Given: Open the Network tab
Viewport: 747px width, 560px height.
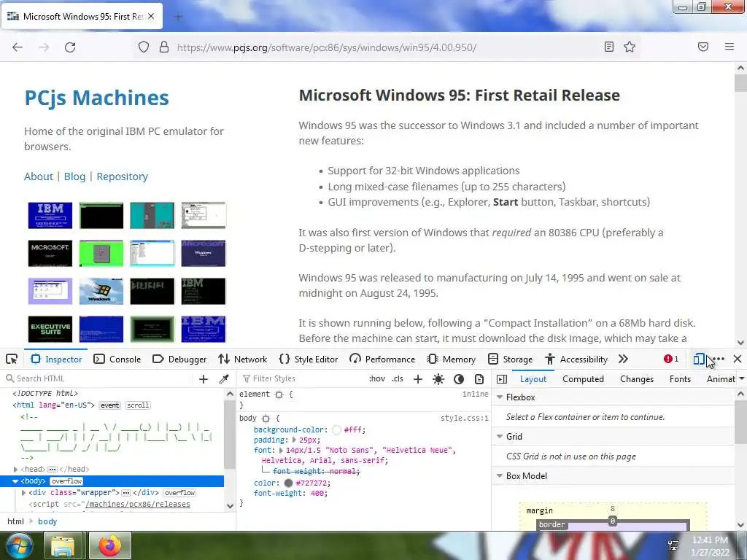Looking at the screenshot, I should [243, 359].
